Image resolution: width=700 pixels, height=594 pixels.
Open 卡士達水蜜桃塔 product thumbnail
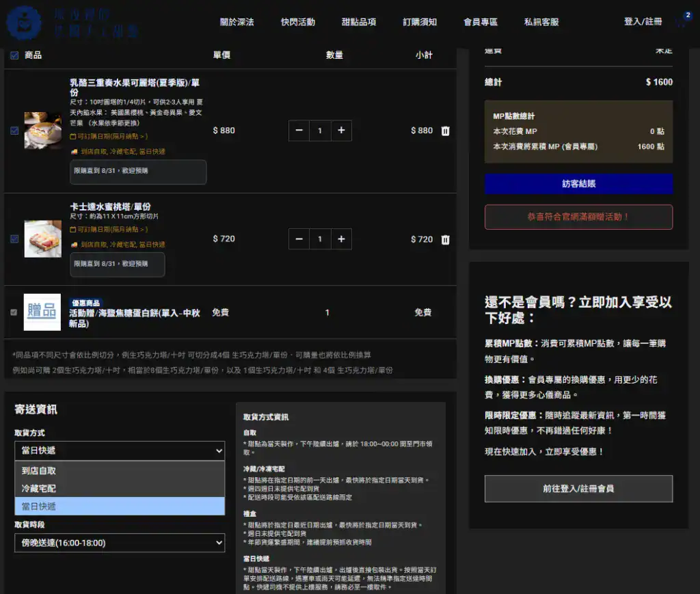point(43,239)
